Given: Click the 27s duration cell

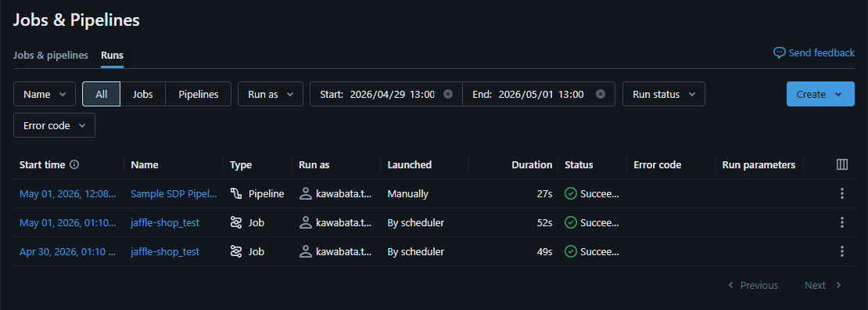Looking at the screenshot, I should point(544,193).
